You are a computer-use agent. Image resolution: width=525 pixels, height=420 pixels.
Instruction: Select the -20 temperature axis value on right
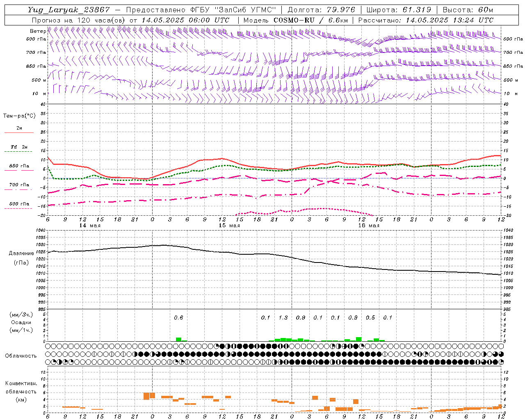point(507,215)
